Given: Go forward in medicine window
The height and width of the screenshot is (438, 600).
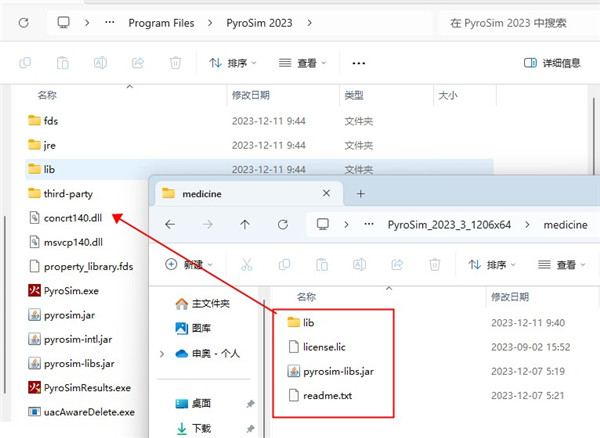Looking at the screenshot, I should 207,224.
